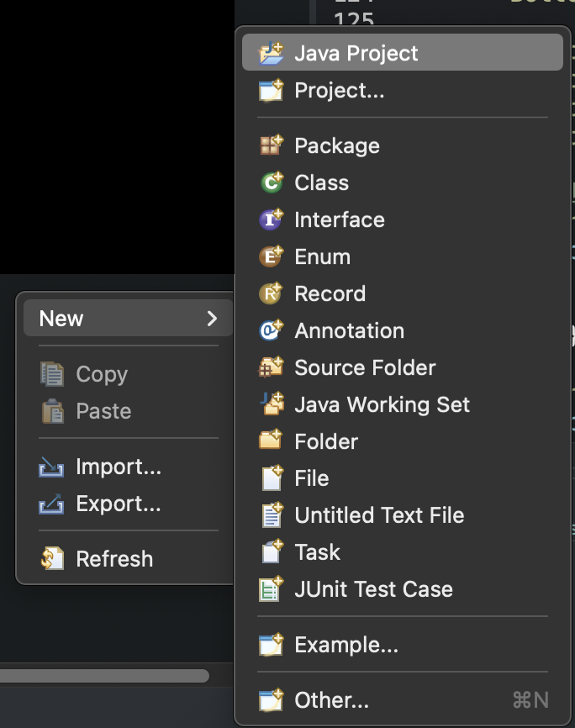The height and width of the screenshot is (728, 575).
Task: Create a new Enum
Action: point(403,256)
